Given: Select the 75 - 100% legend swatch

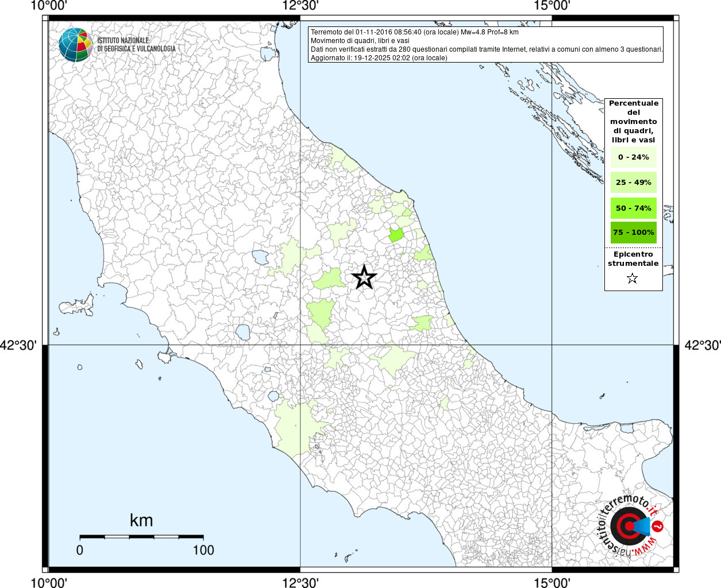Looking at the screenshot, I should tap(633, 233).
